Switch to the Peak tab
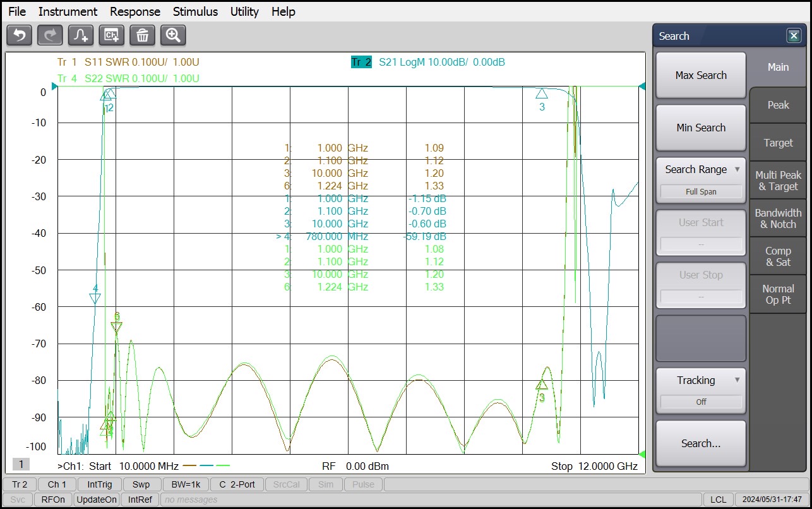 coord(778,105)
